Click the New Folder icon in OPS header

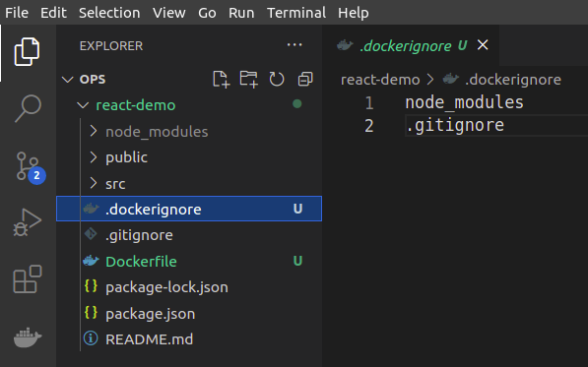pyautogui.click(x=249, y=80)
